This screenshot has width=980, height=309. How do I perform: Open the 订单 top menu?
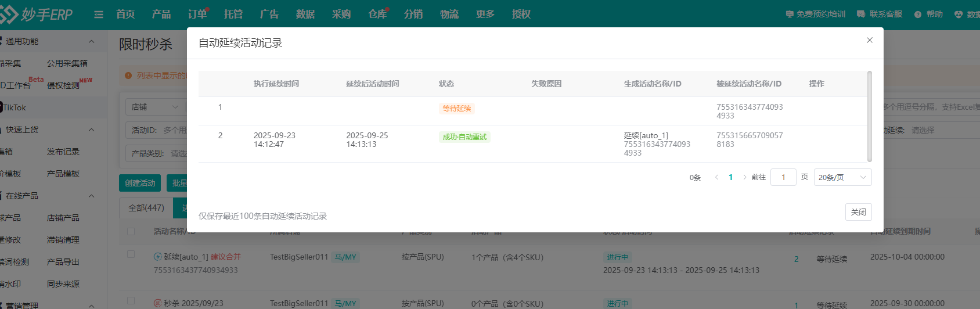tap(197, 15)
